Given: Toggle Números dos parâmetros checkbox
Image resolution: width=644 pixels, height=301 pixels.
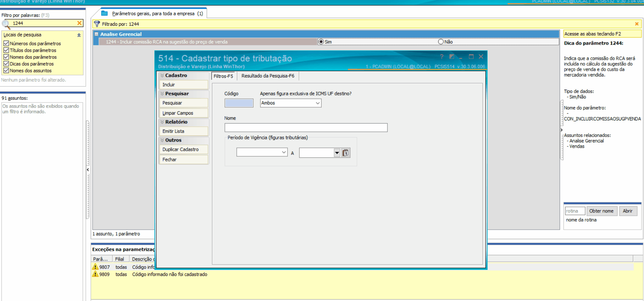Looking at the screenshot, I should click(6, 43).
